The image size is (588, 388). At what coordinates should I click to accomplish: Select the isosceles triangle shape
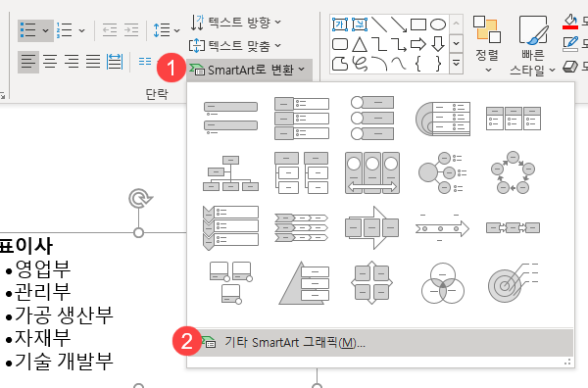point(360,44)
